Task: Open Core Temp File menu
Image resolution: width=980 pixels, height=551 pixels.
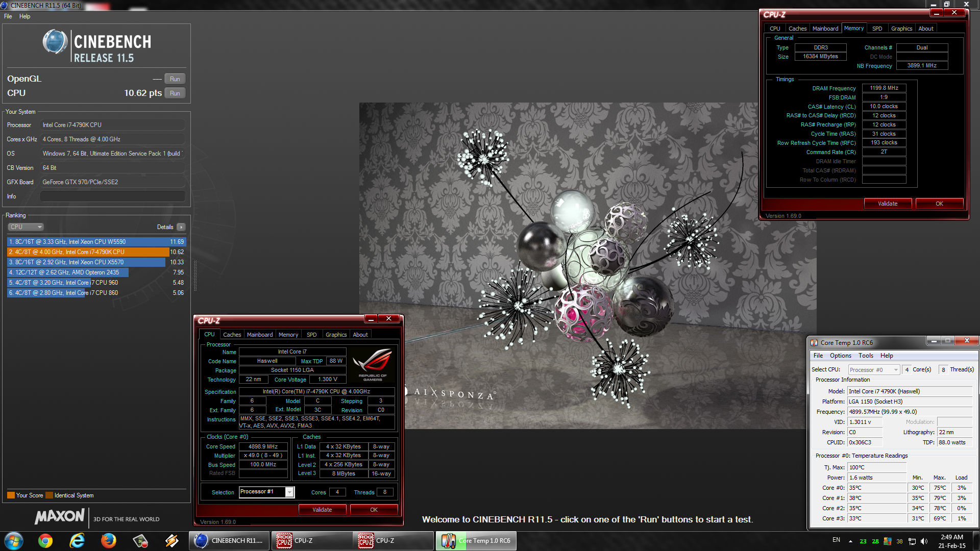Action: pyautogui.click(x=818, y=356)
